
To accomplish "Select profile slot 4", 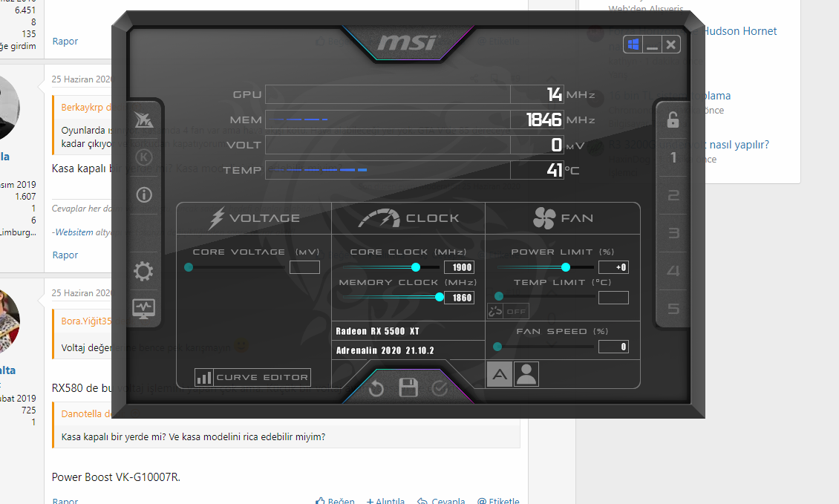I will [673, 271].
